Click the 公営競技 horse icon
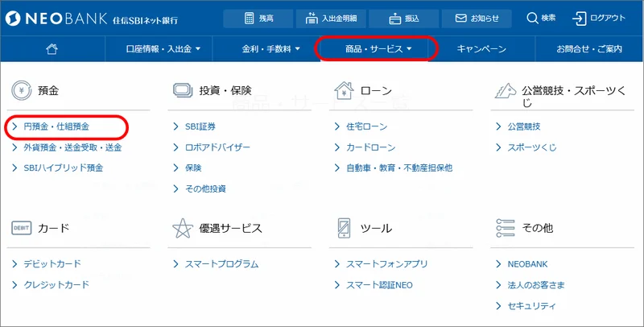 point(506,90)
